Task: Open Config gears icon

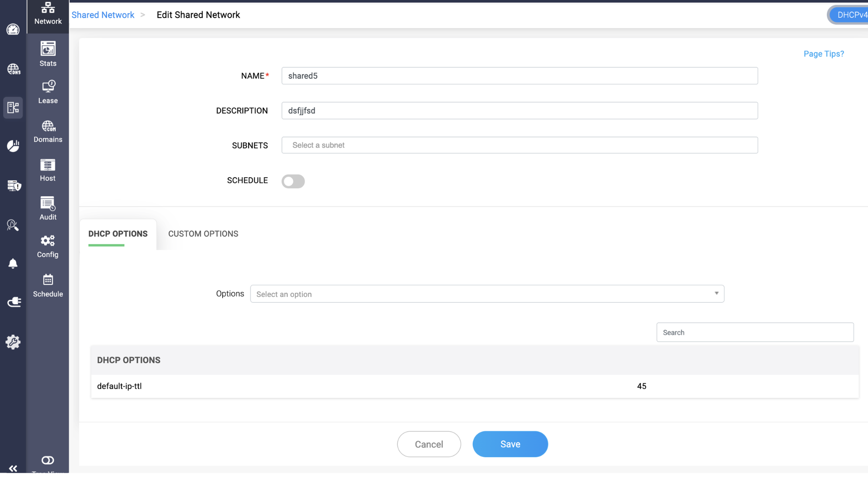Action: click(x=48, y=241)
